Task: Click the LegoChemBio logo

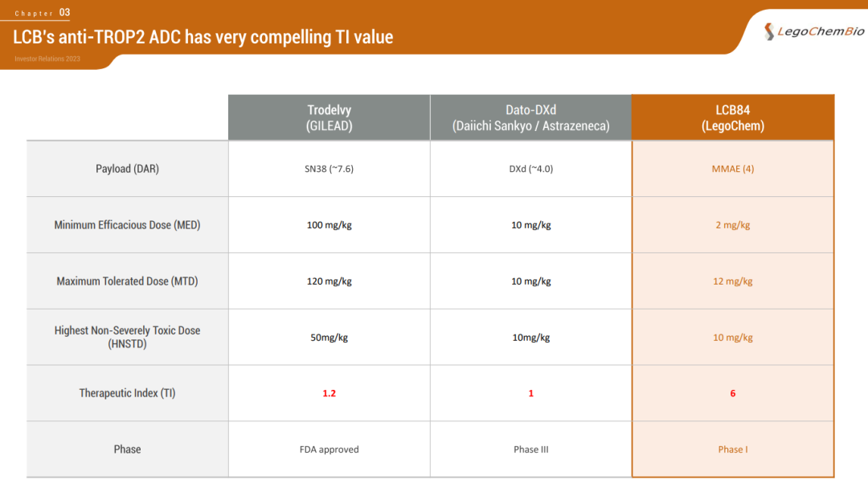Action: point(814,31)
